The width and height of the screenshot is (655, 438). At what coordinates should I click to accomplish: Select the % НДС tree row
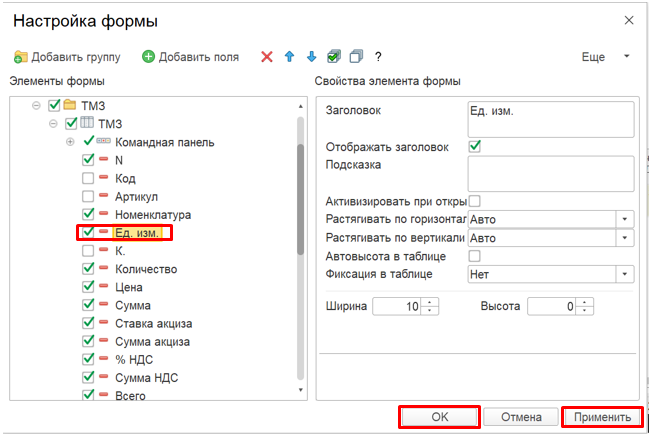click(134, 360)
